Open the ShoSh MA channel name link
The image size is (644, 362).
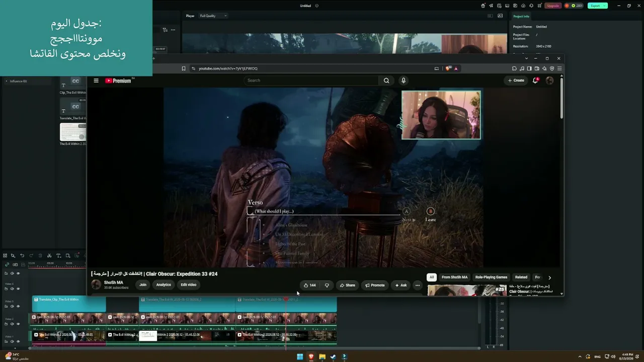pyautogui.click(x=114, y=283)
